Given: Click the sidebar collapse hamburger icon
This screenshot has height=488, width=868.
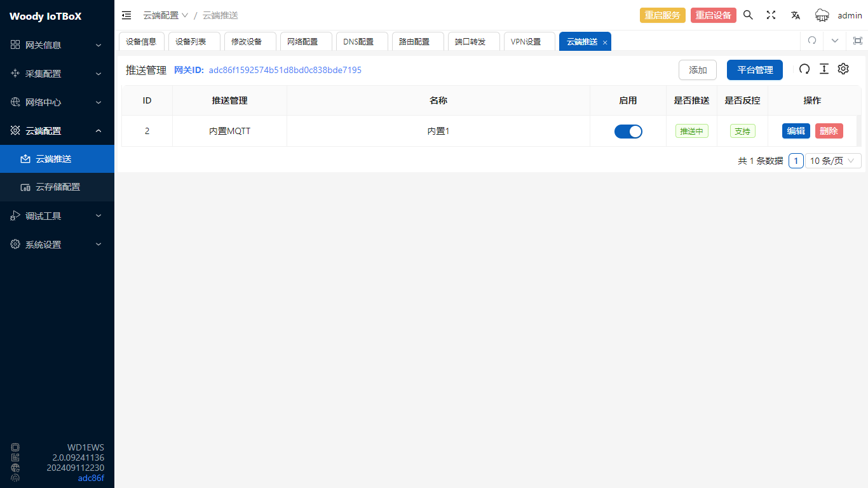Looking at the screenshot, I should 126,15.
